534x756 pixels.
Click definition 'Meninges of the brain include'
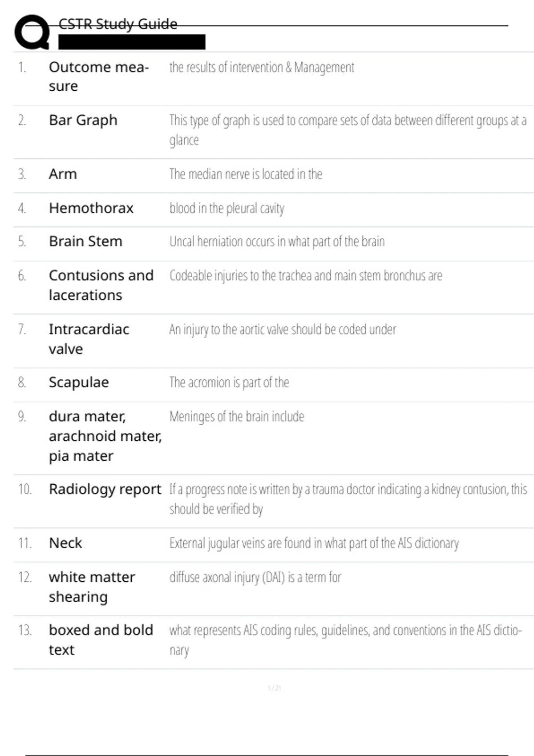[237, 417]
